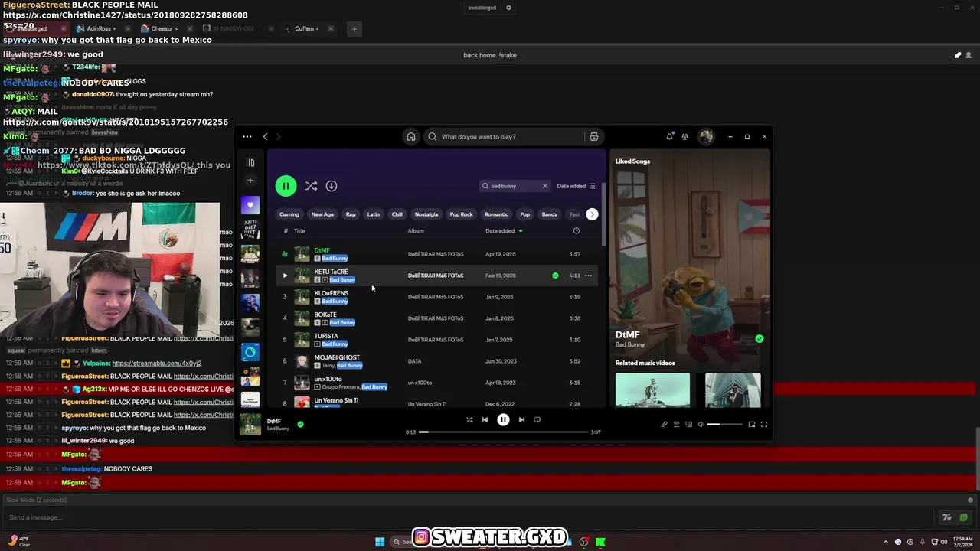The height and width of the screenshot is (551, 980).
Task: Open Tainy artist link under MOJABI GHOST
Action: [x=328, y=366]
